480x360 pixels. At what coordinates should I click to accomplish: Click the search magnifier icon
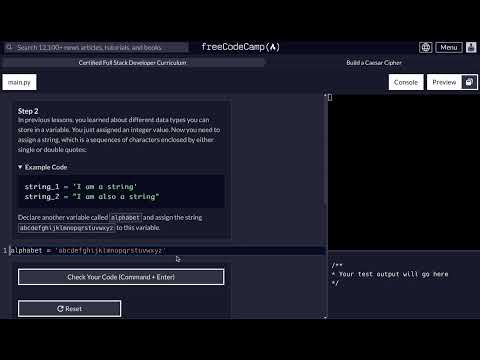pos(10,47)
